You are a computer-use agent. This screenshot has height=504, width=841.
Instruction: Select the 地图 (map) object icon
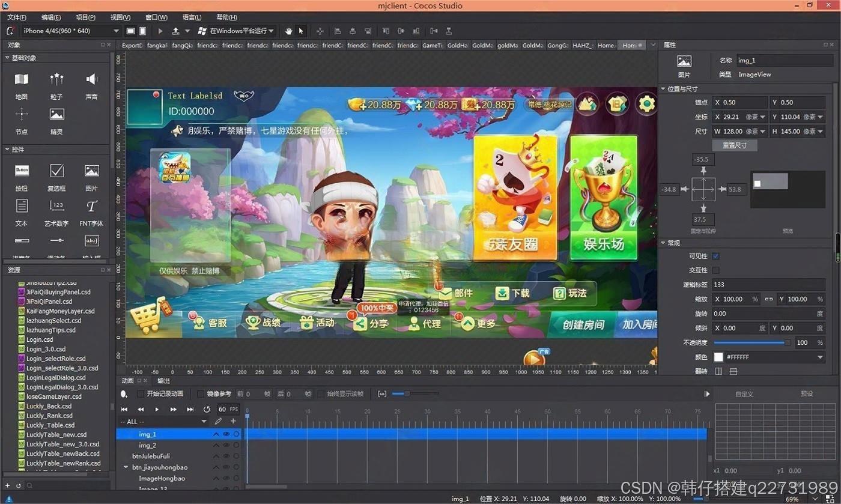(22, 79)
